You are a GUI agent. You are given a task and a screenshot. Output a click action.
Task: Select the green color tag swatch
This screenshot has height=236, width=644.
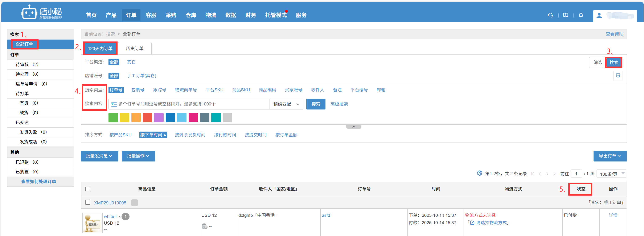click(x=113, y=118)
